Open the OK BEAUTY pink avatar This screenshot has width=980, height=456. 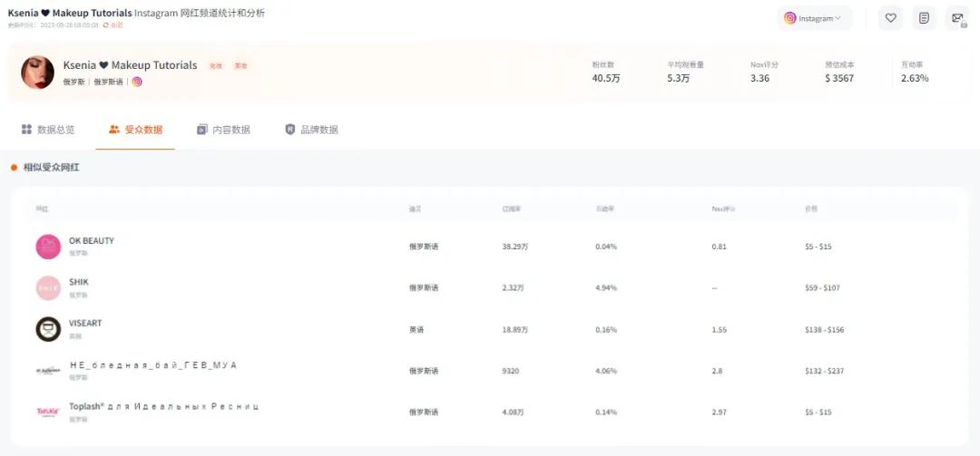point(48,247)
